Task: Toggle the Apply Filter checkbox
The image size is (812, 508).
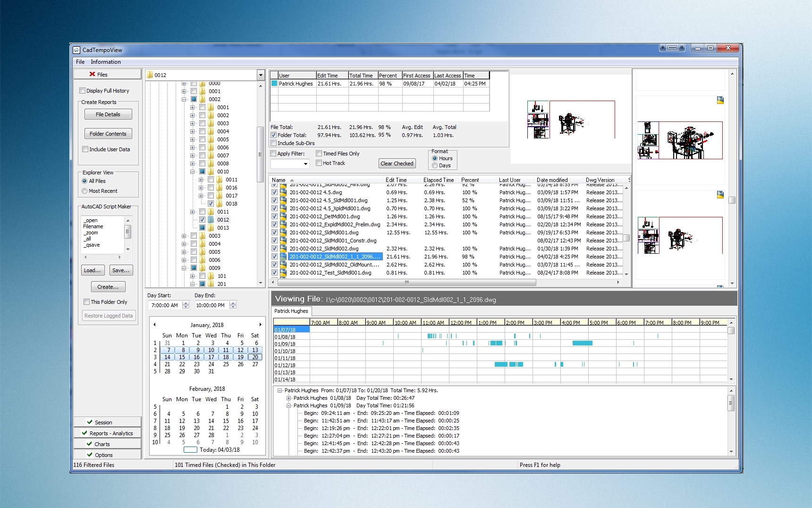Action: coord(273,154)
